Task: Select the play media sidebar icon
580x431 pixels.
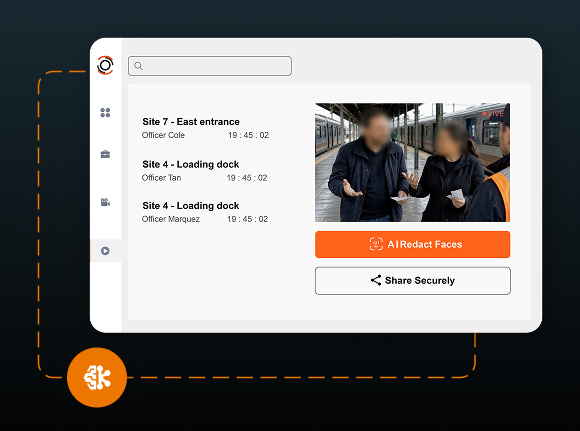Action: tap(105, 251)
